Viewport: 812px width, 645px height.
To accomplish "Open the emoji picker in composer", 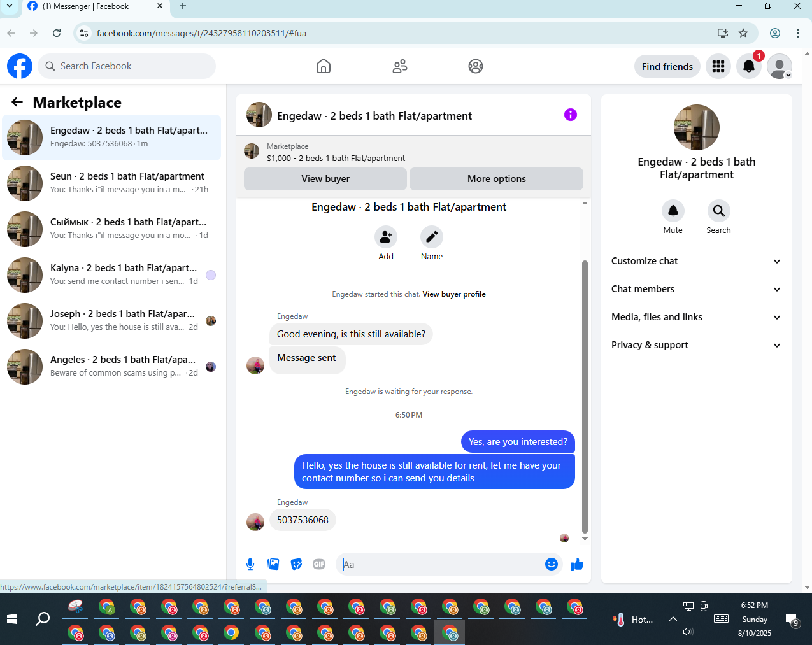I will click(552, 564).
